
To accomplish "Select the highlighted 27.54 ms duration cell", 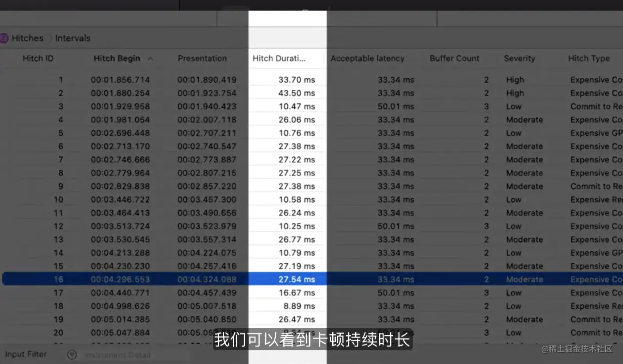I will pos(296,280).
